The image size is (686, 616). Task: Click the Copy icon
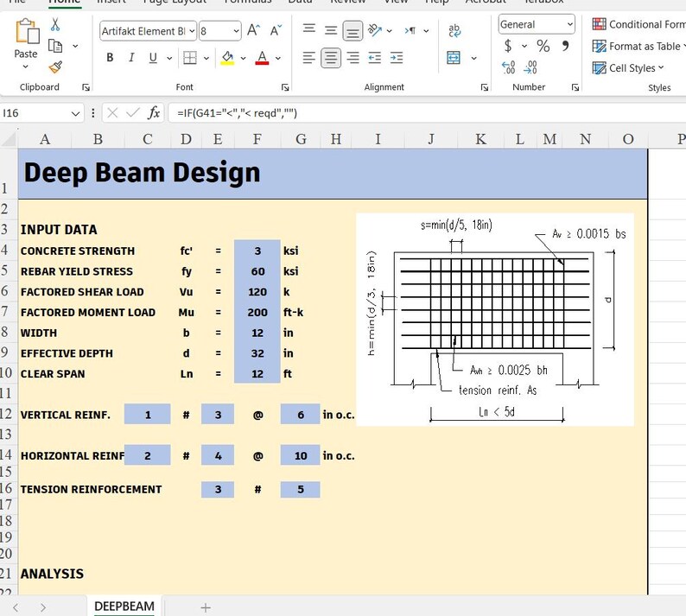55,46
